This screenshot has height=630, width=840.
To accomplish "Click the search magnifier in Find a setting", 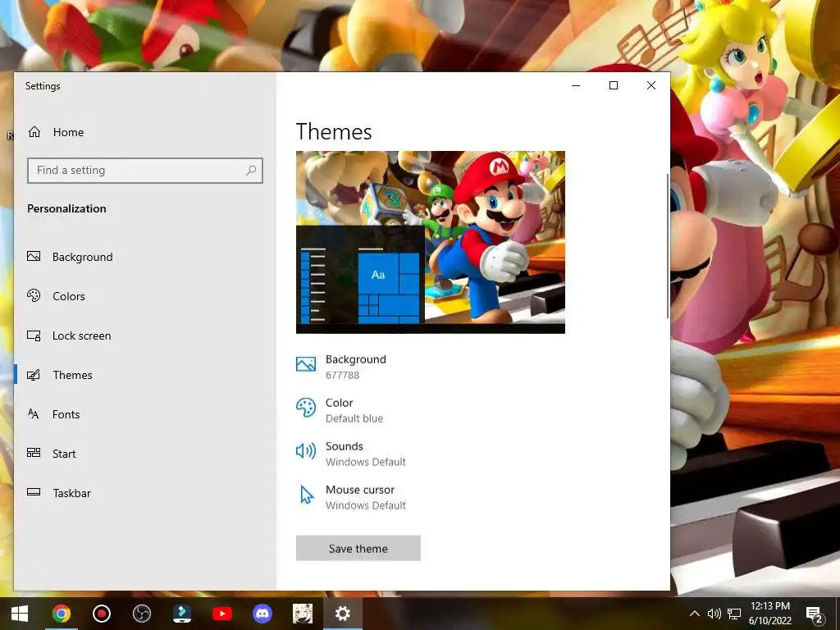I will pos(251,171).
